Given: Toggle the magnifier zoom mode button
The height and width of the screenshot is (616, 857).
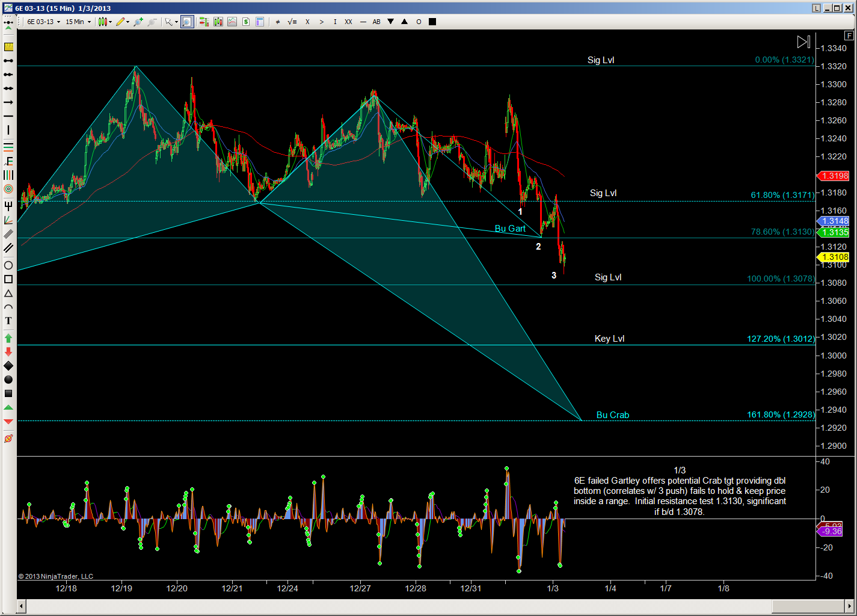Looking at the screenshot, I should click(187, 22).
